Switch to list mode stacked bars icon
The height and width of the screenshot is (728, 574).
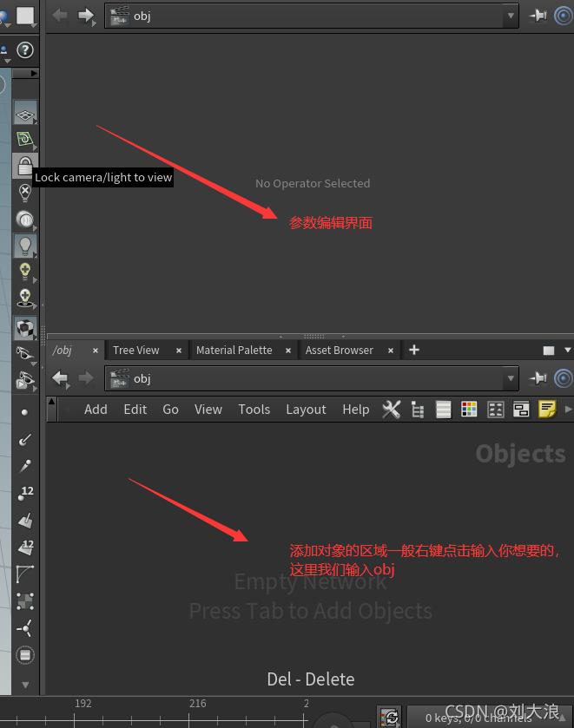(444, 410)
